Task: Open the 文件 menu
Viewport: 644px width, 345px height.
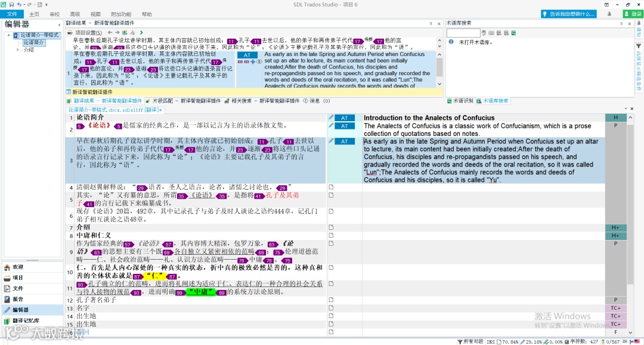Action: click(x=13, y=14)
